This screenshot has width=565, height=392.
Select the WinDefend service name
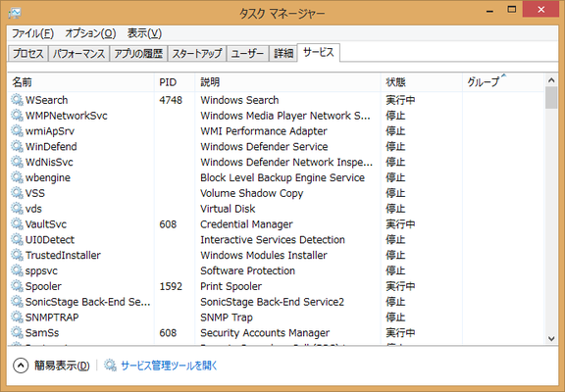tap(51, 146)
